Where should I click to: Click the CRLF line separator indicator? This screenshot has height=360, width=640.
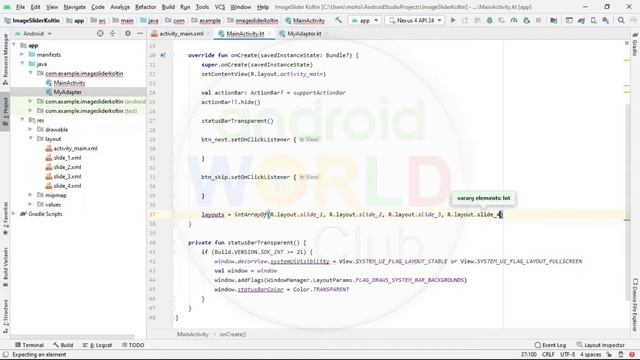(548, 354)
